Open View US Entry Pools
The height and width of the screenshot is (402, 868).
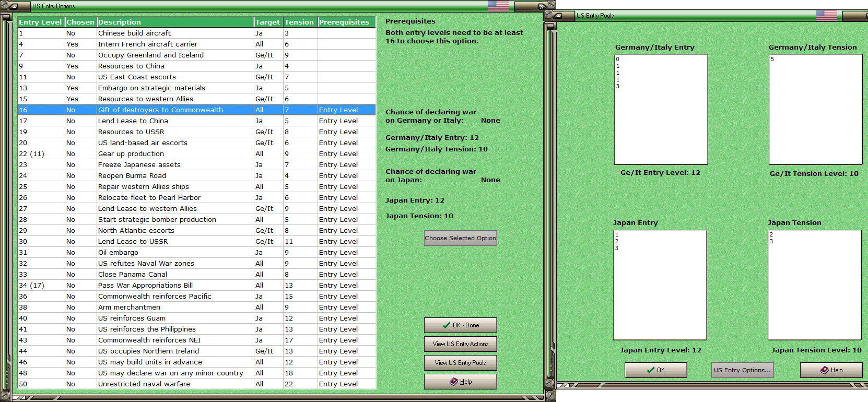[461, 363]
